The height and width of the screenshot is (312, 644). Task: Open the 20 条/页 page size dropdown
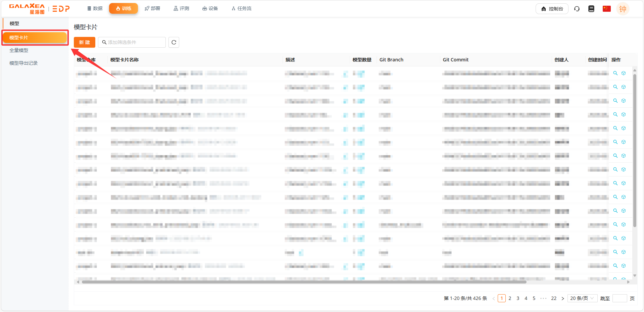(x=582, y=298)
